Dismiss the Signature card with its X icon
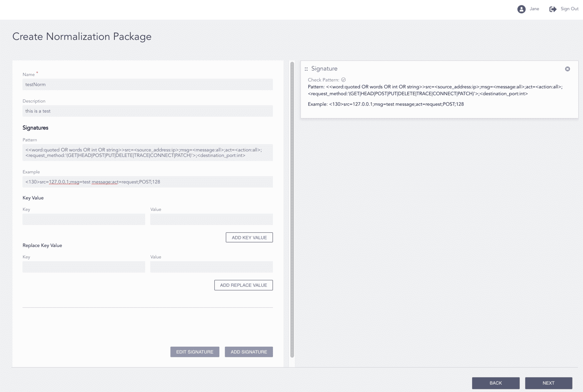The height and width of the screenshot is (392, 583). point(567,69)
